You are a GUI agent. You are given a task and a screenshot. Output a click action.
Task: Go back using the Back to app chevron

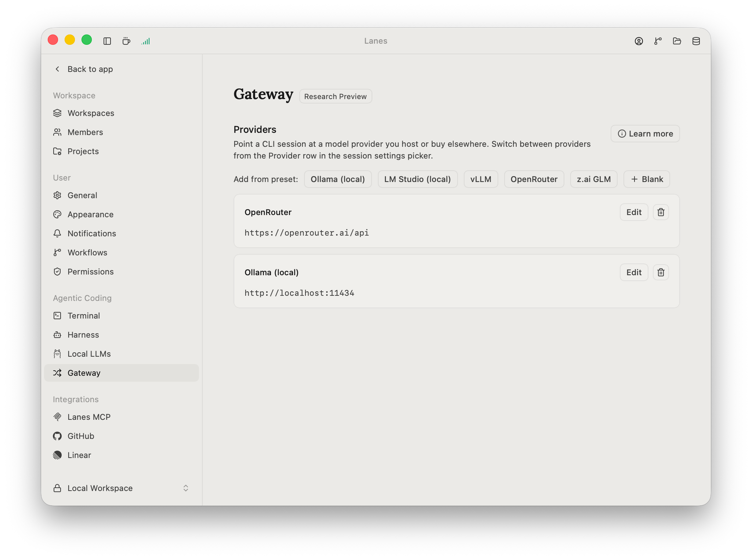tap(57, 69)
